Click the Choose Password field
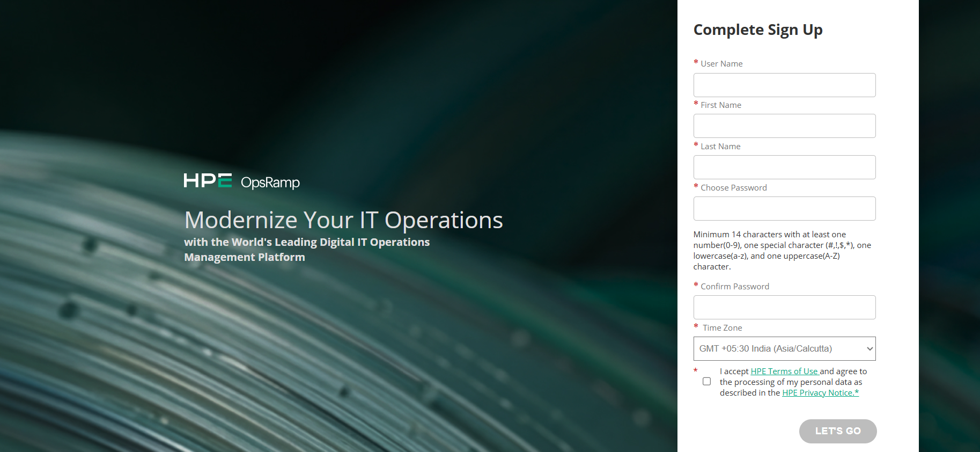980x452 pixels. [784, 208]
